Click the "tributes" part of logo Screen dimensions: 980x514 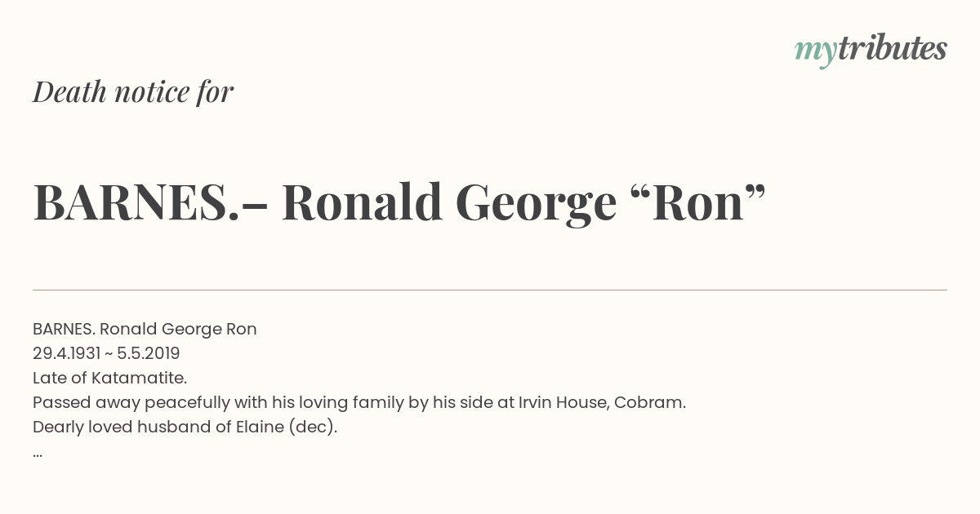coord(892,48)
